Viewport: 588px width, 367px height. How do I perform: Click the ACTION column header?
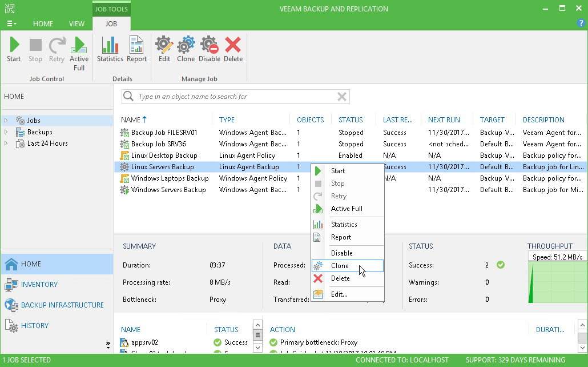click(x=283, y=329)
